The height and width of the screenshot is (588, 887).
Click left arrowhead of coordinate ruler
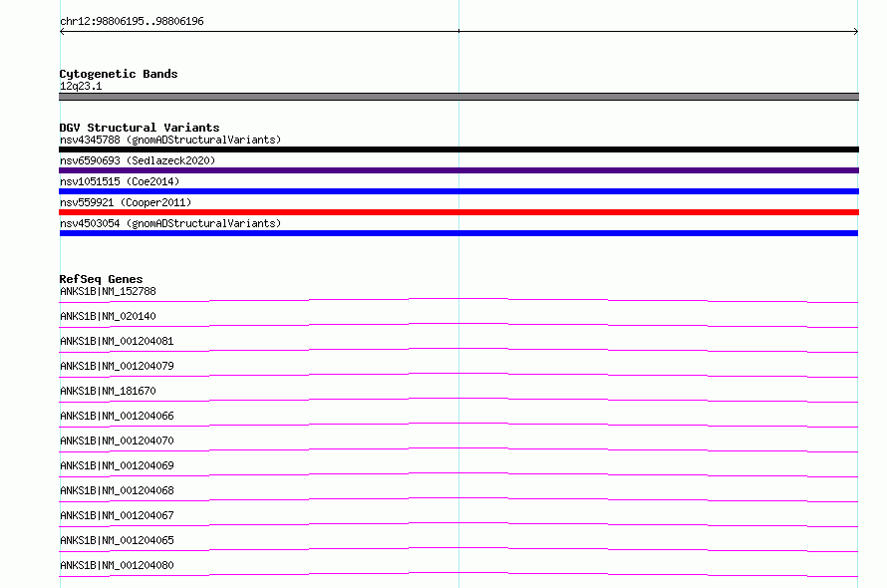(62, 32)
